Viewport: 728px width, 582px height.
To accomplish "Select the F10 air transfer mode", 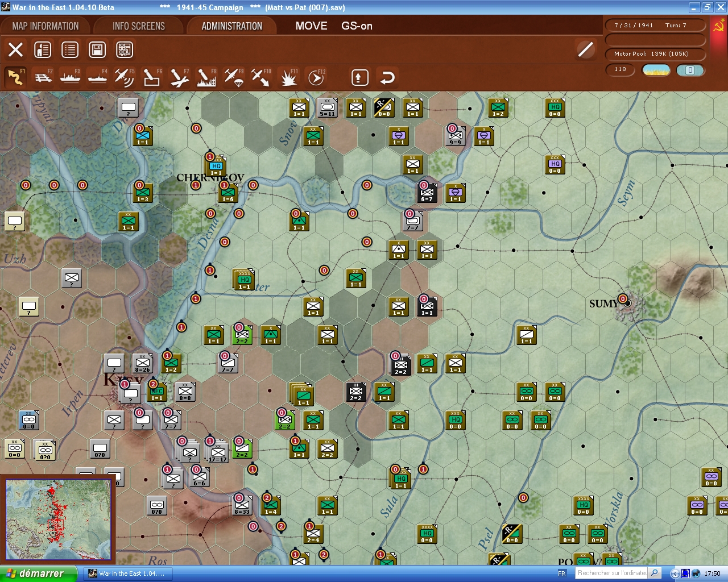I will tap(261, 77).
